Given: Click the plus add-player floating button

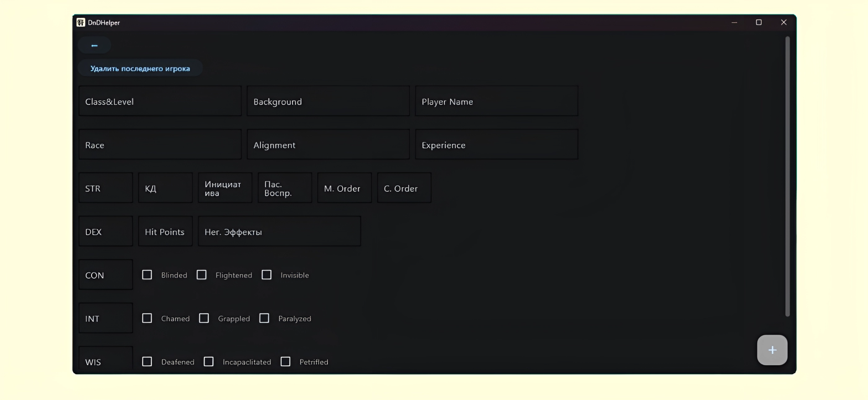Looking at the screenshot, I should (x=772, y=350).
